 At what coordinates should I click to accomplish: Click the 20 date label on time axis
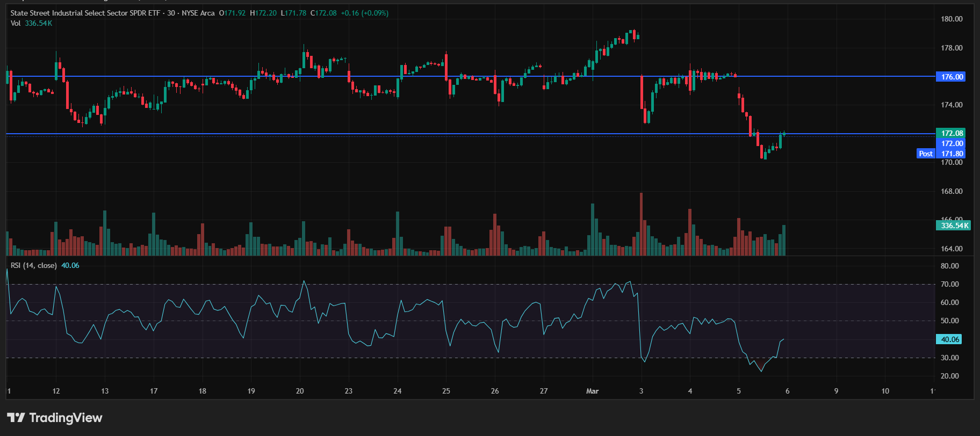click(x=300, y=391)
